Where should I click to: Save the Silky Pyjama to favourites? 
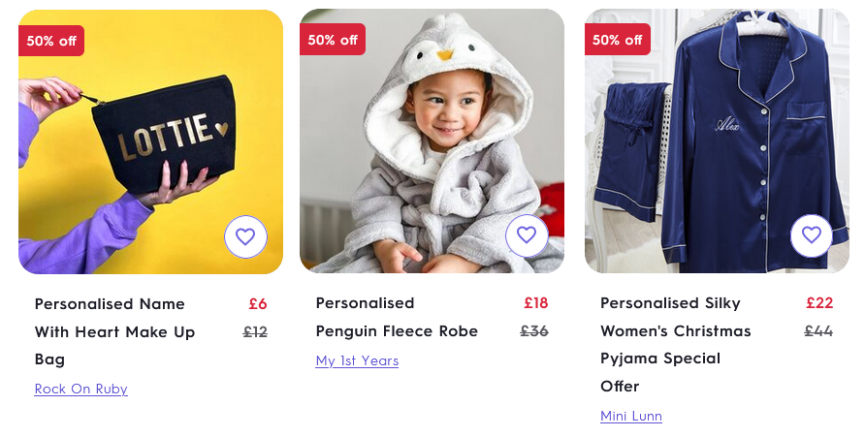click(x=811, y=236)
